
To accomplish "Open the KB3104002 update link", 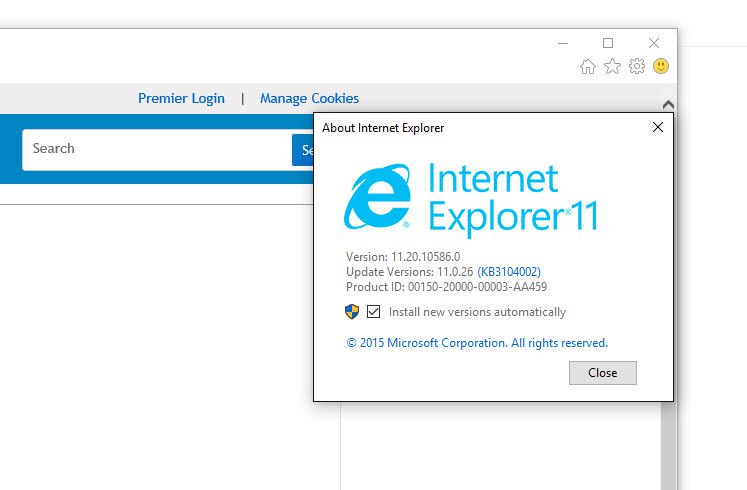I will point(509,272).
